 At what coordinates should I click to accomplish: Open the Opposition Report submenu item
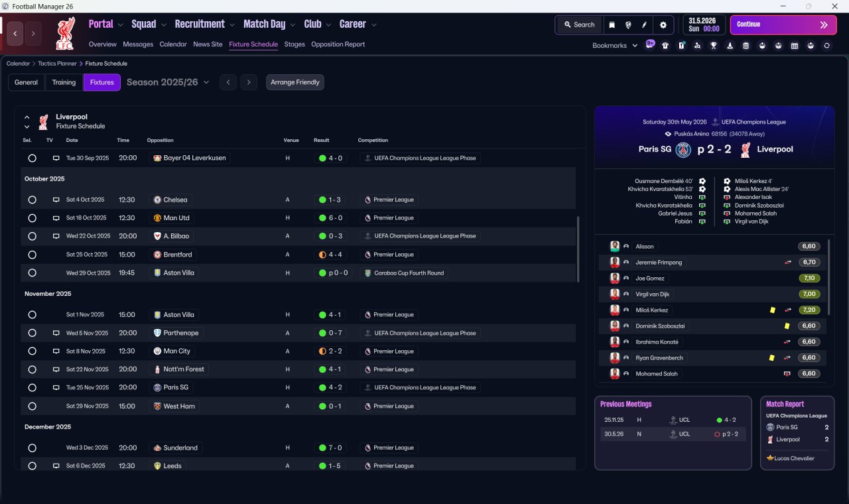point(338,44)
